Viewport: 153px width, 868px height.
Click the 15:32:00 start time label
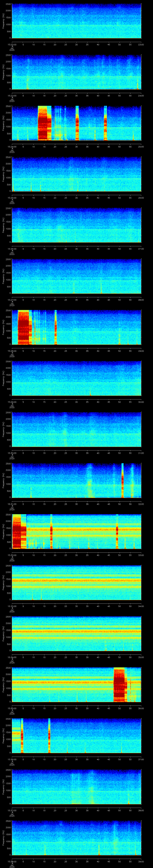[x=12, y=555]
